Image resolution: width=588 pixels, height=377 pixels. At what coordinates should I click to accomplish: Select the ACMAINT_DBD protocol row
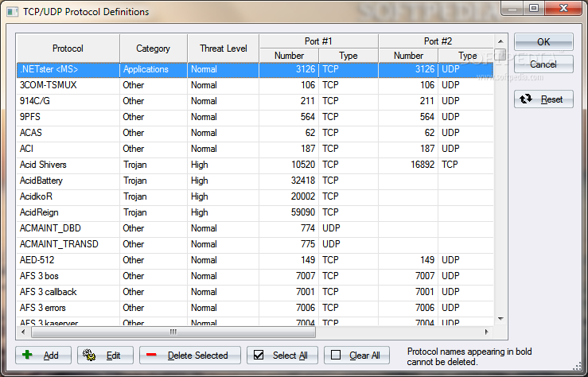tap(255, 228)
